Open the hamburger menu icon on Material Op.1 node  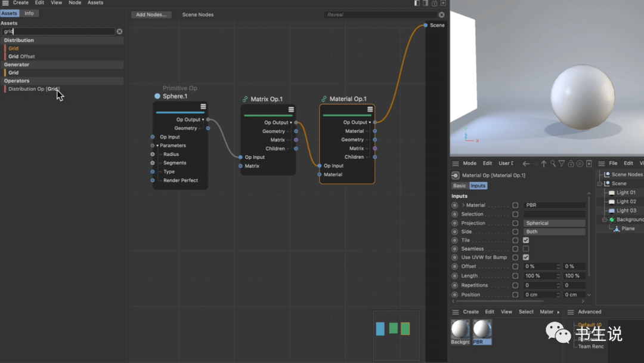(x=370, y=109)
